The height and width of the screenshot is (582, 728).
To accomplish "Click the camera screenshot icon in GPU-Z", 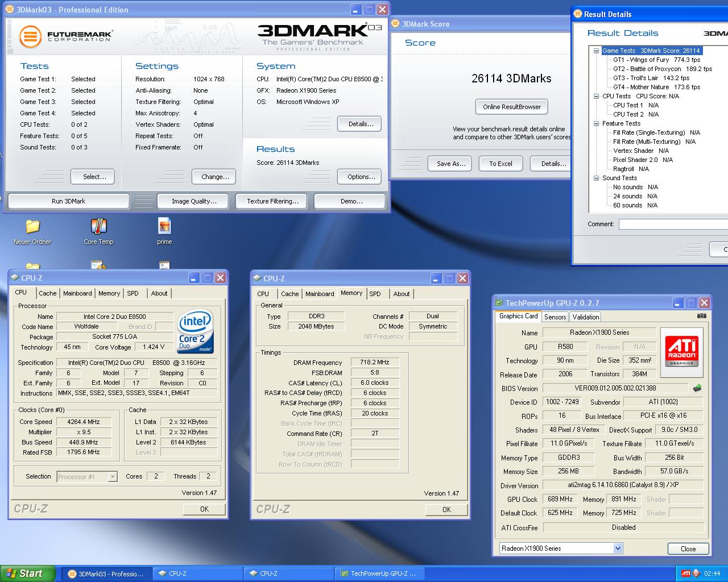I will tap(702, 316).
